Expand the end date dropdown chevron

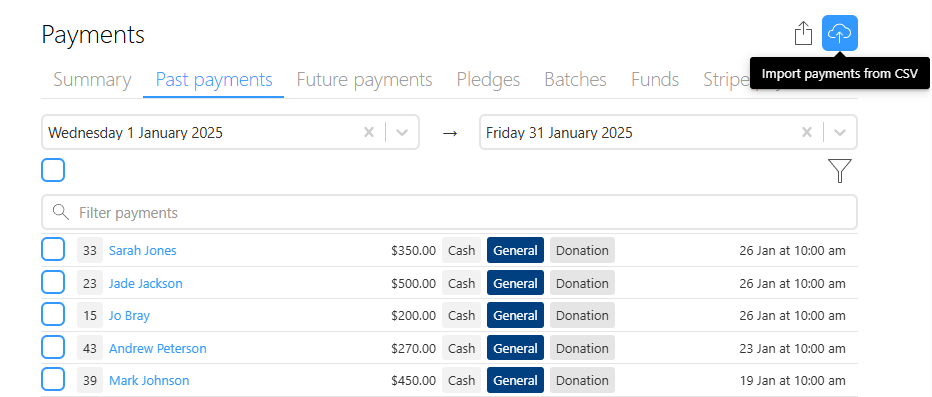(839, 132)
